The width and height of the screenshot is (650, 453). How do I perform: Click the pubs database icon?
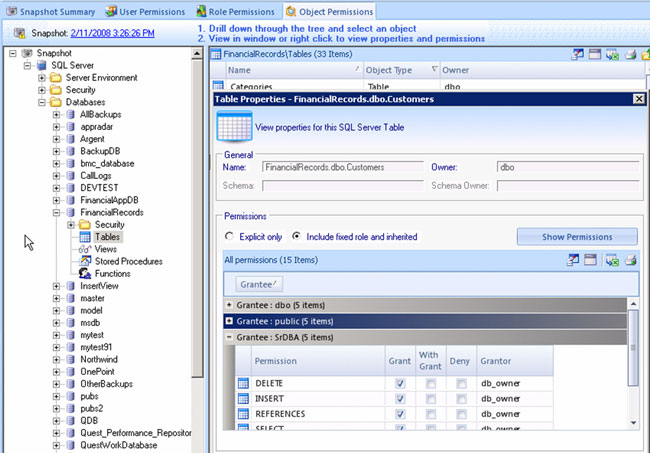(x=71, y=396)
